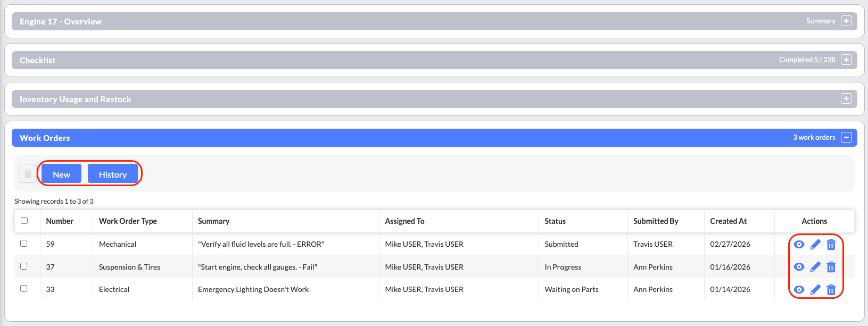
Task: Sort by Created At column header
Action: coord(728,221)
